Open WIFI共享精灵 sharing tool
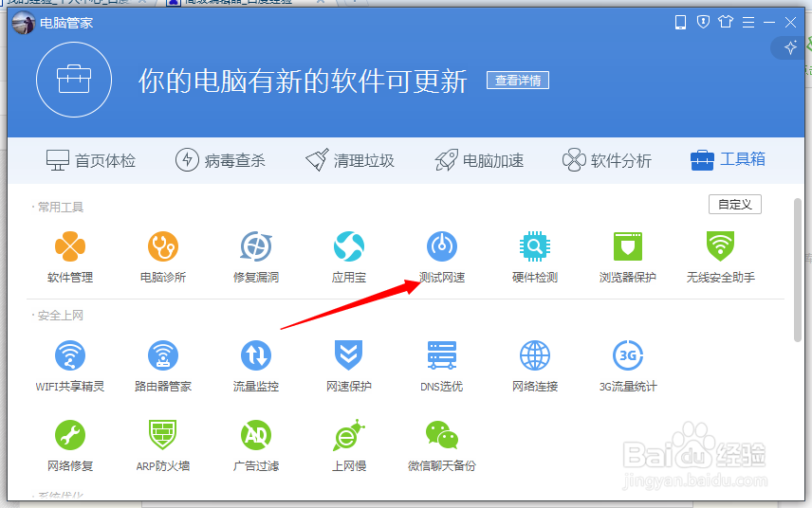 pyautogui.click(x=70, y=366)
